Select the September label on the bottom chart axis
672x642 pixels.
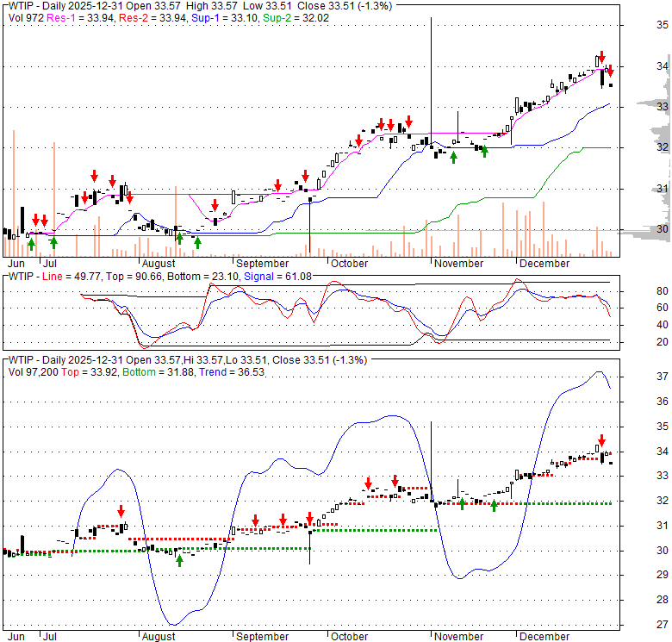(x=263, y=637)
